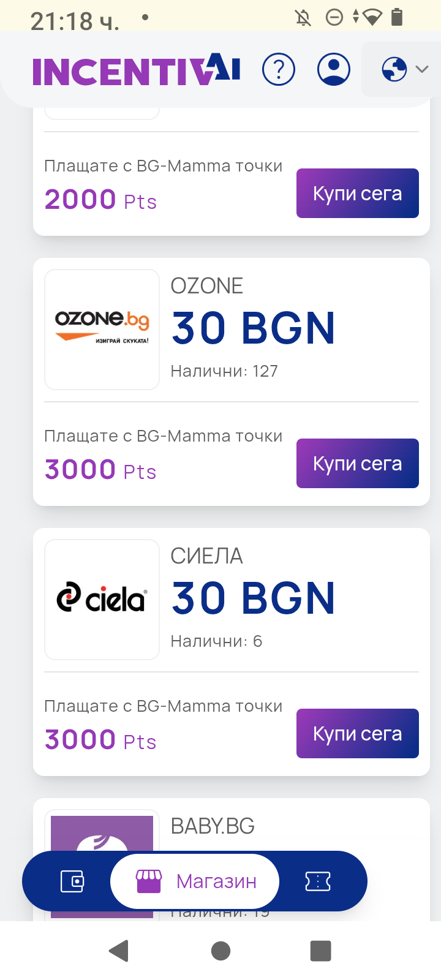The image size is (441, 980).
Task: Expand the globe language dropdown
Action: pyautogui.click(x=404, y=69)
